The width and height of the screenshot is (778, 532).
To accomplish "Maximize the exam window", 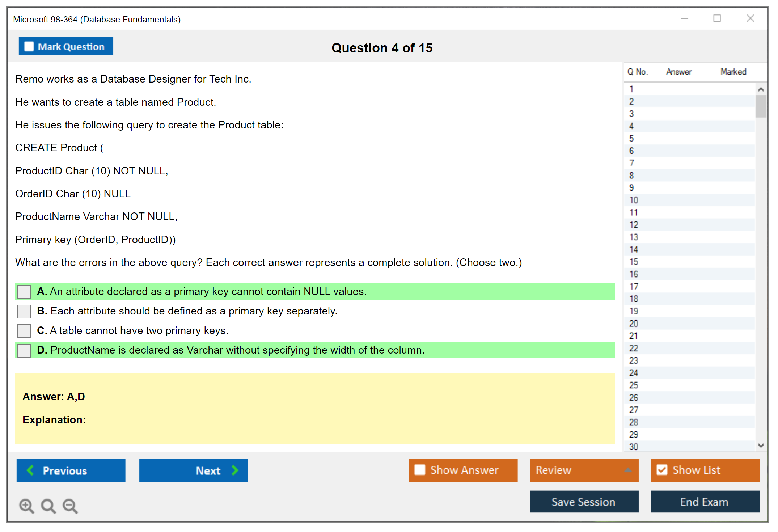I will [x=717, y=18].
